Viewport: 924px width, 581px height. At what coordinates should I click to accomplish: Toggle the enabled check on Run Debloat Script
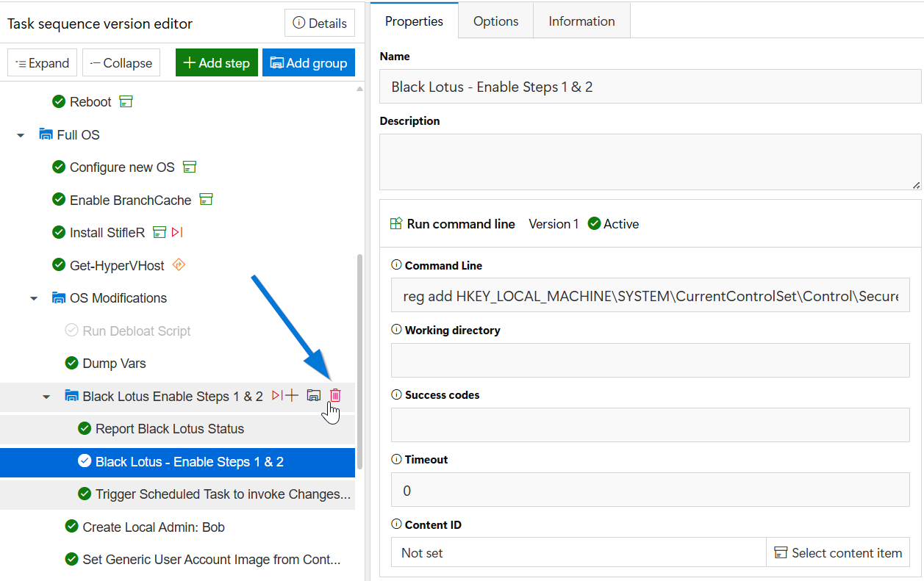71,331
